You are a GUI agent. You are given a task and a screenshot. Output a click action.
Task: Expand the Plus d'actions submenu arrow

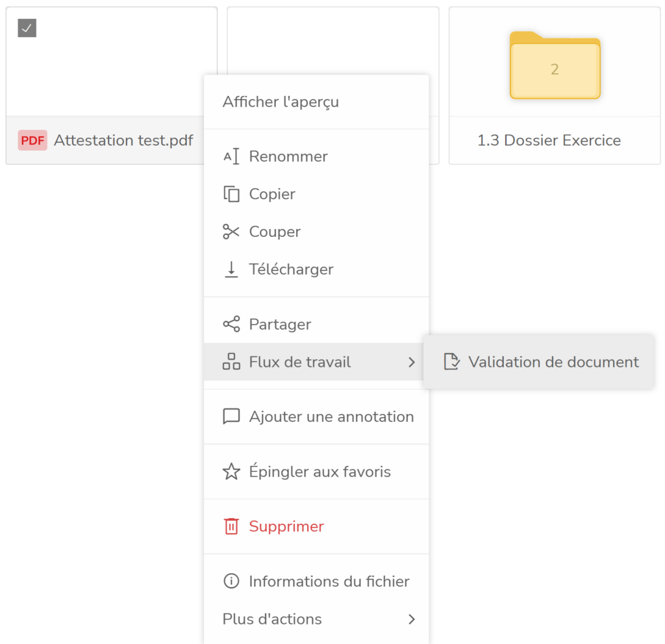pos(411,619)
